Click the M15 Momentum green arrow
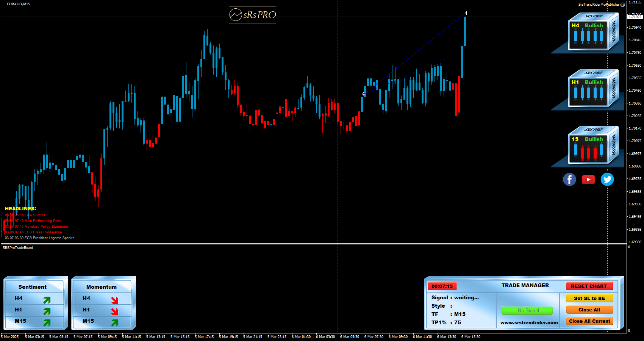The image size is (644, 341). coord(114,323)
